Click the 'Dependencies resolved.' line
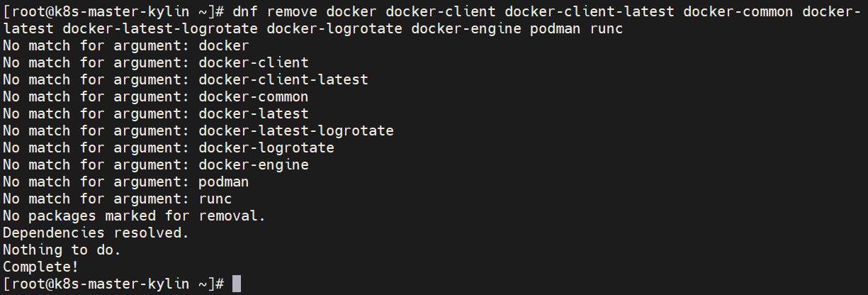868x295 pixels. point(96,233)
